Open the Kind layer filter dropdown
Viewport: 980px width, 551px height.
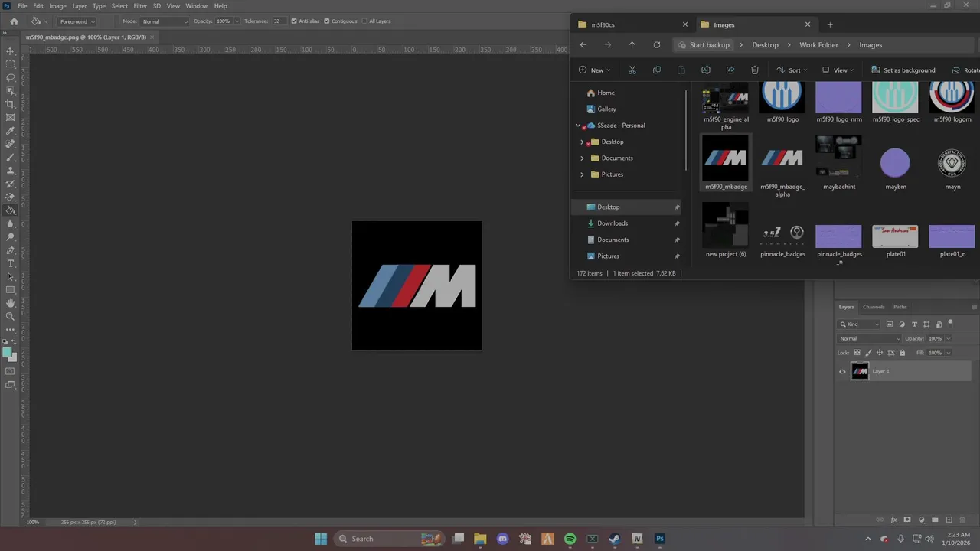(x=859, y=324)
